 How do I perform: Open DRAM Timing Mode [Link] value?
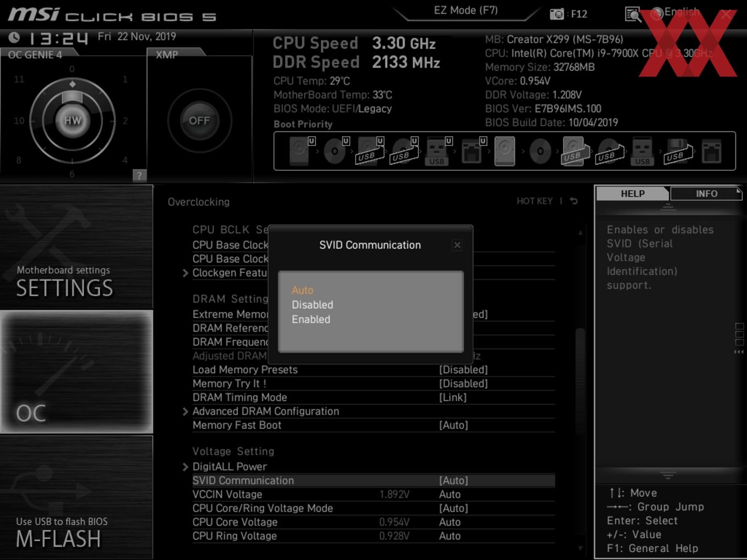pyautogui.click(x=453, y=397)
